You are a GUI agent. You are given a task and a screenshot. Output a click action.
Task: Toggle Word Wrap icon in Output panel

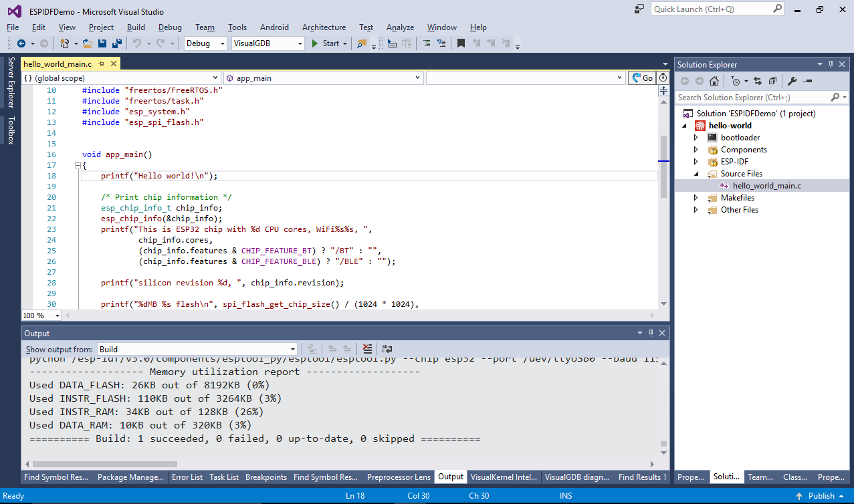387,349
